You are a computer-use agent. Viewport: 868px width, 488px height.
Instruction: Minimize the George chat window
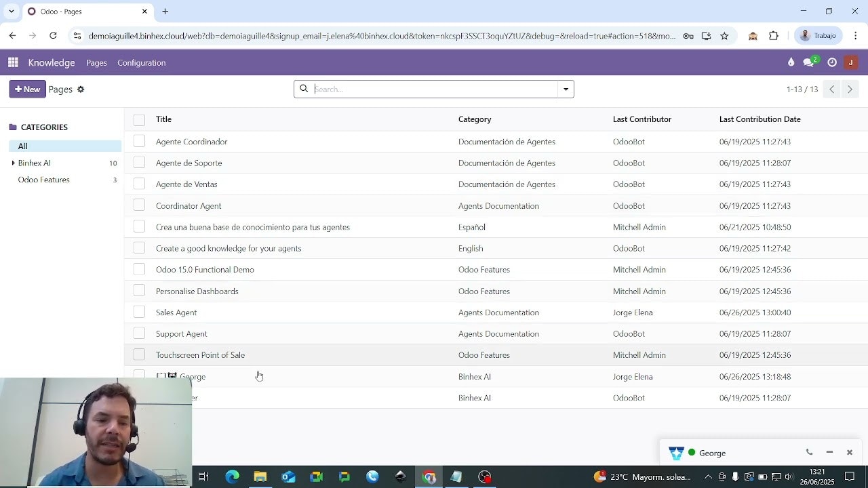click(x=829, y=453)
